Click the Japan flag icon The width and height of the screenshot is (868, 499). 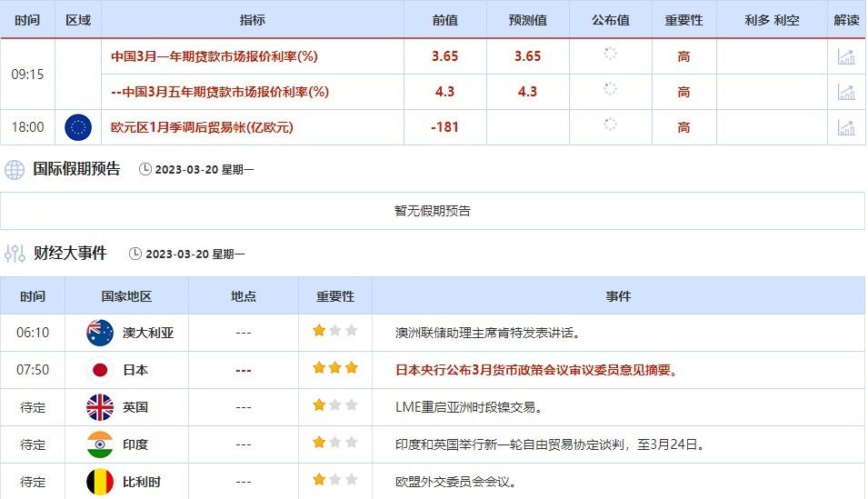pyautogui.click(x=99, y=370)
